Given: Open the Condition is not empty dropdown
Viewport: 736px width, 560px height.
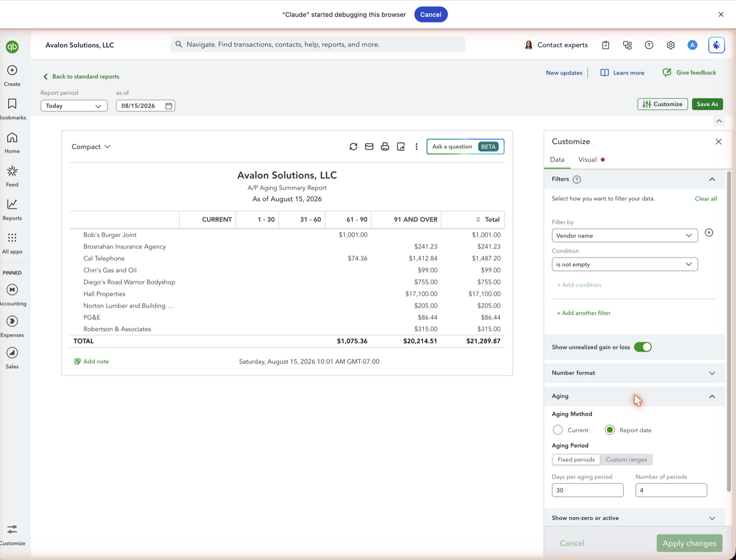Looking at the screenshot, I should pos(625,264).
